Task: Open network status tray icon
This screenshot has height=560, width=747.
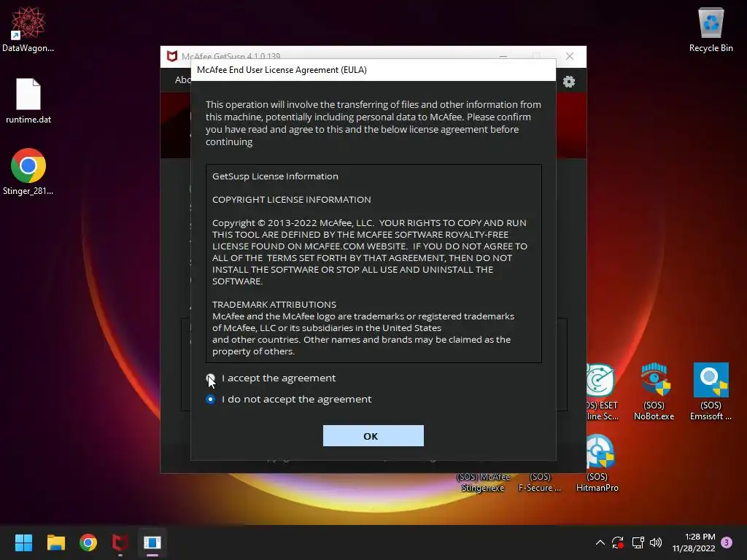Action: coord(638,542)
